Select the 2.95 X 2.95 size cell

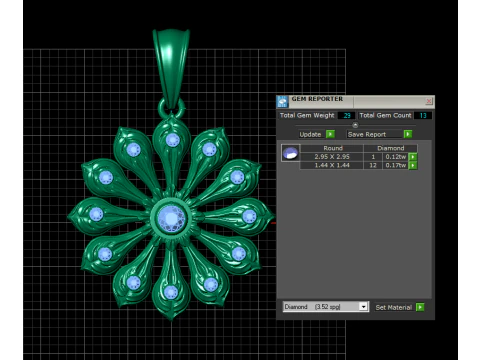click(x=332, y=157)
